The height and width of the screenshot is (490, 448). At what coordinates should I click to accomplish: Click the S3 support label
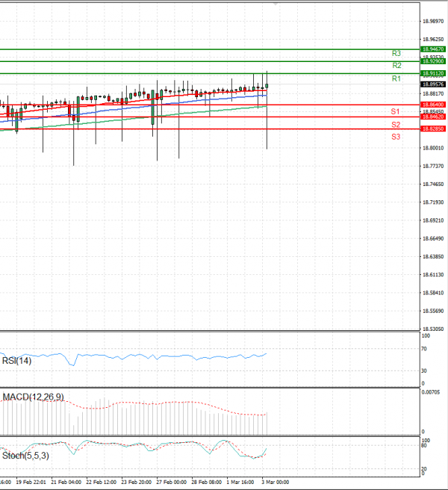(396, 137)
